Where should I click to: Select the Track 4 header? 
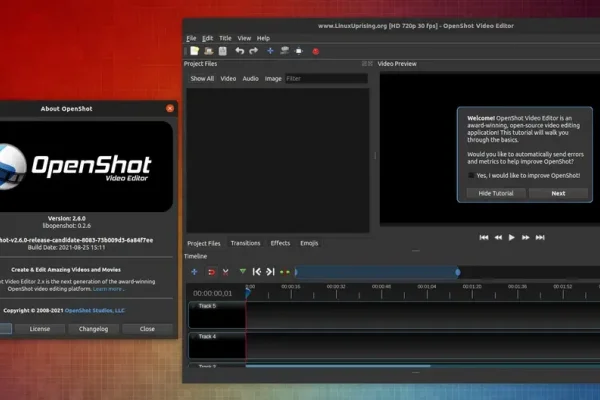tap(217, 346)
